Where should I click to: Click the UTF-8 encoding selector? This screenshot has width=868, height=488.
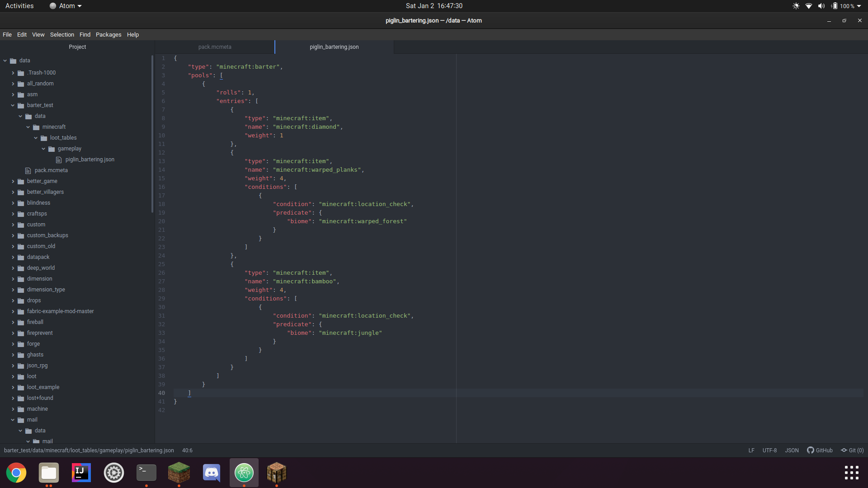tap(769, 450)
